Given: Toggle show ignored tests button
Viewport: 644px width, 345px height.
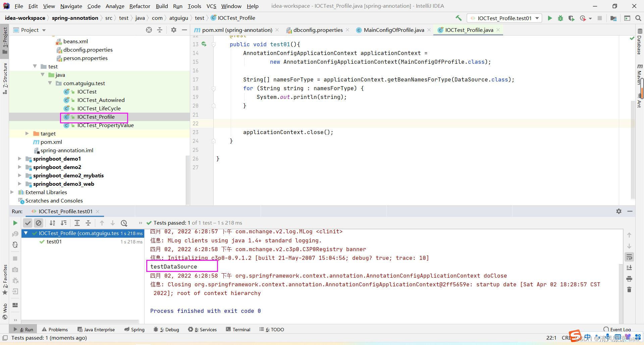Looking at the screenshot, I should (39, 223).
